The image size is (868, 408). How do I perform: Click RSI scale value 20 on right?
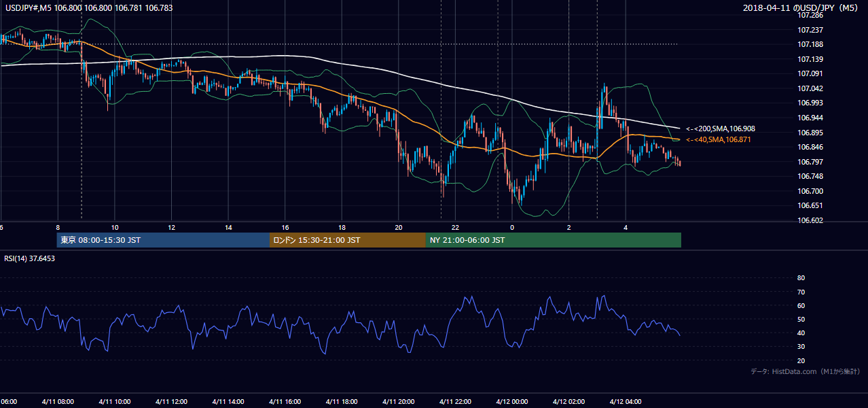point(801,360)
